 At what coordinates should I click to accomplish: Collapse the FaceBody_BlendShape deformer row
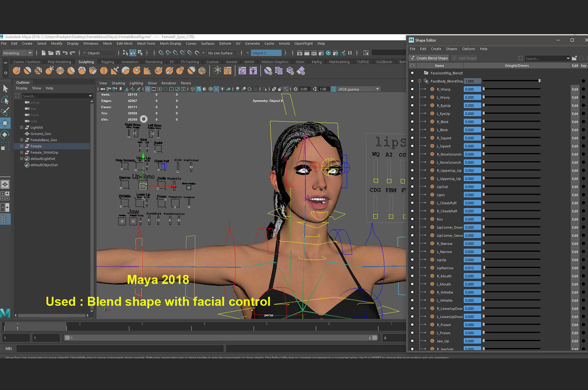coord(419,81)
